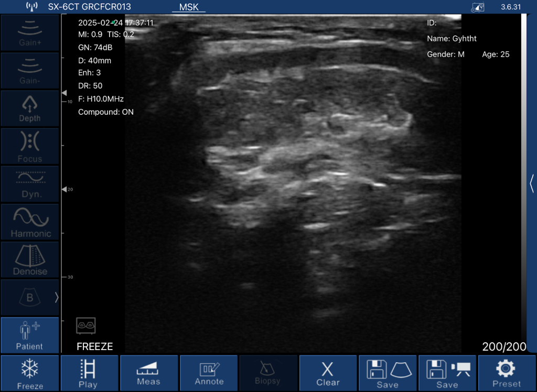The height and width of the screenshot is (392, 537).
Task: Click the Compound: ON status
Action: click(x=106, y=112)
